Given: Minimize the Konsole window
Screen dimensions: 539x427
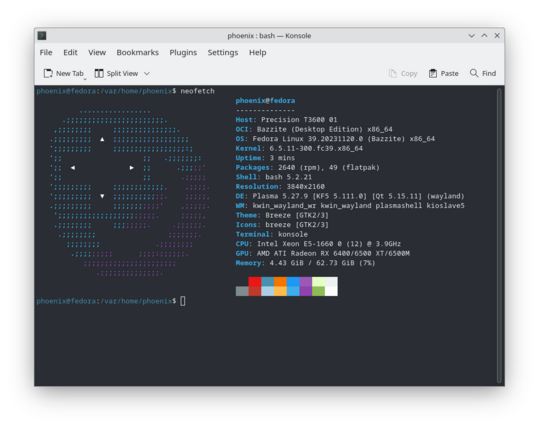Looking at the screenshot, I should [472, 35].
